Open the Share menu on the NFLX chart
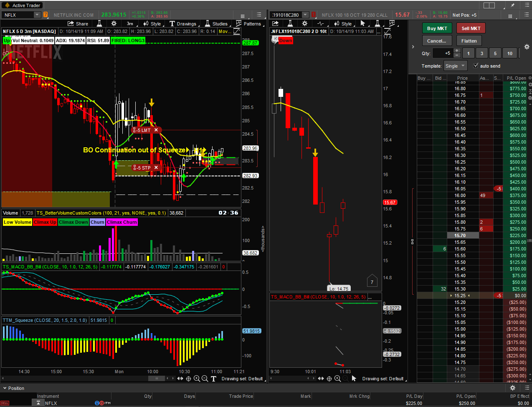The height and width of the screenshot is (407, 532). 78,24
